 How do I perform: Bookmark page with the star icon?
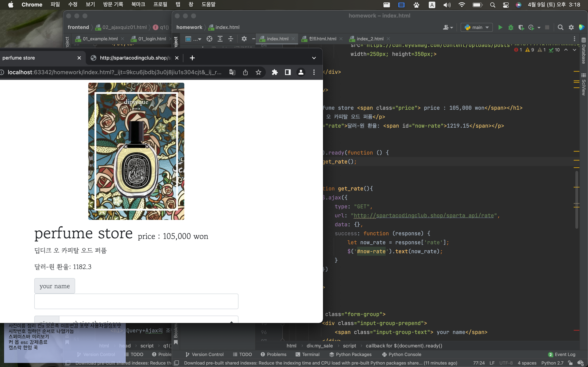pyautogui.click(x=258, y=72)
